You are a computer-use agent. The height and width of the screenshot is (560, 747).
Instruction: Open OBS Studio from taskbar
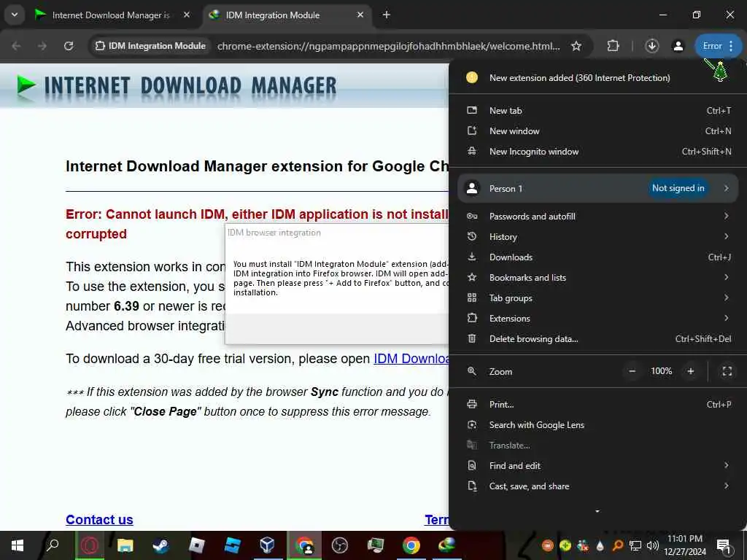(340, 545)
